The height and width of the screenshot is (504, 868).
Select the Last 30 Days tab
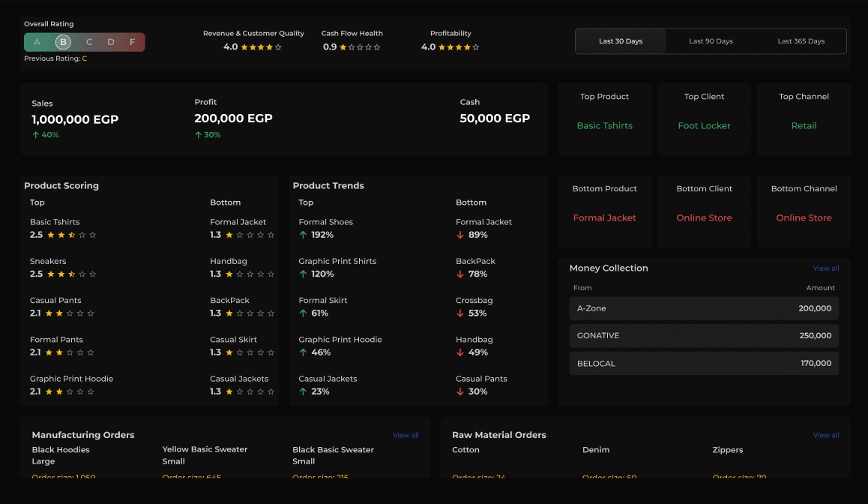pos(621,41)
